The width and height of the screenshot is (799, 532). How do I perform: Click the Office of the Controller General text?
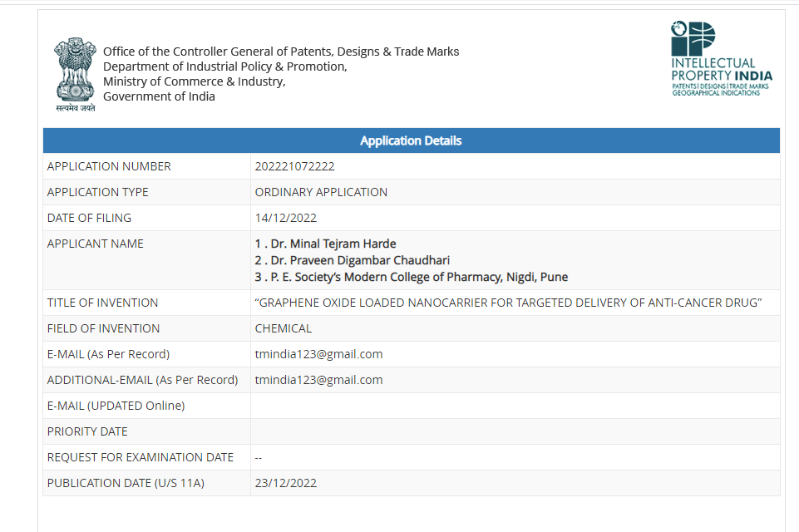tap(281, 52)
